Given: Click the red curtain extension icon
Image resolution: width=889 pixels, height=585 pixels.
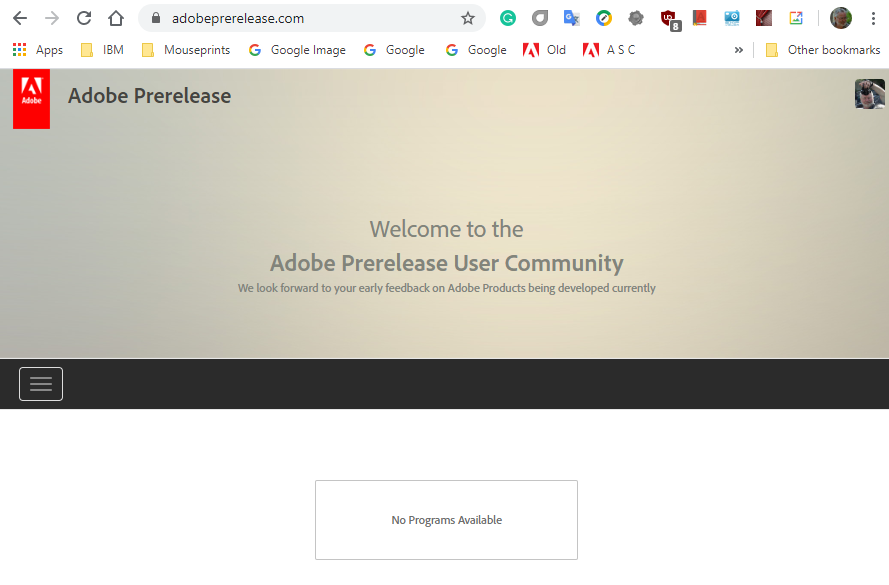Looking at the screenshot, I should (x=764, y=18).
